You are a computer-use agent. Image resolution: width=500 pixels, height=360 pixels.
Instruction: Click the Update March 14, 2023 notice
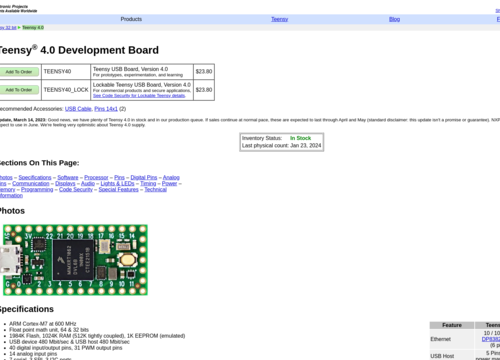pos(250,122)
